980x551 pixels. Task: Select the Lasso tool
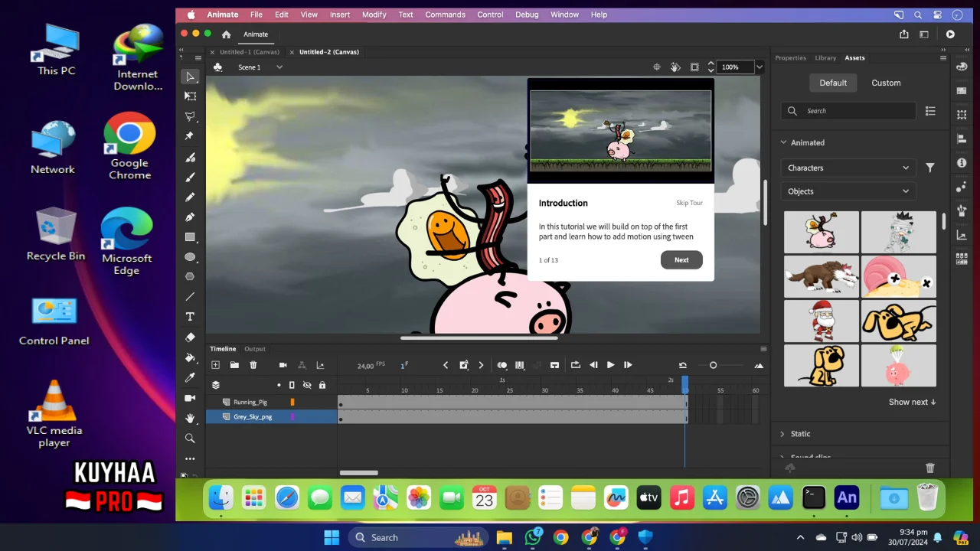[x=190, y=116]
